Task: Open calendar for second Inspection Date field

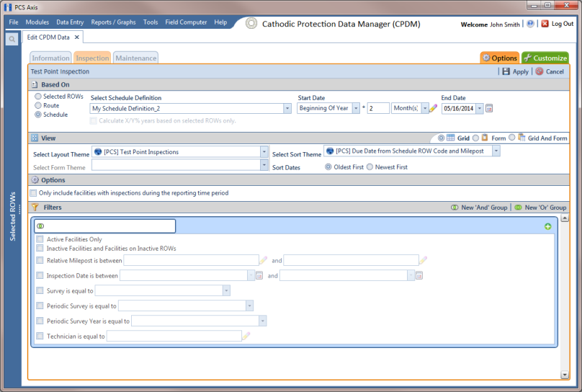Action: coord(419,275)
